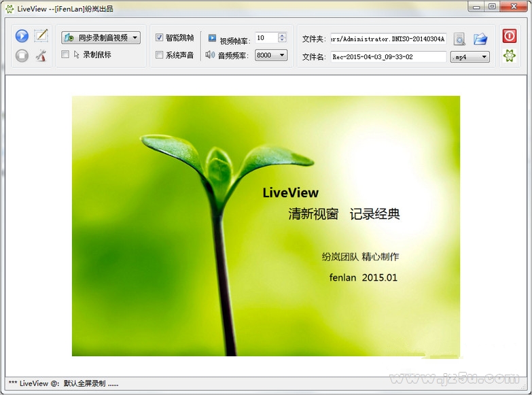532x395 pixels.
Task: Minimize the LiveView window
Action: click(476, 7)
